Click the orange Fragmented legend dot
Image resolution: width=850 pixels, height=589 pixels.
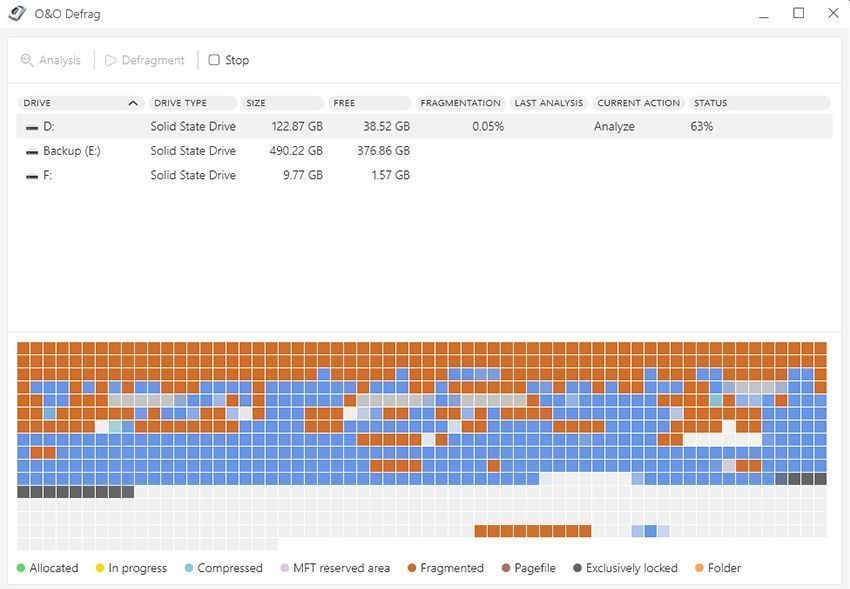click(412, 568)
